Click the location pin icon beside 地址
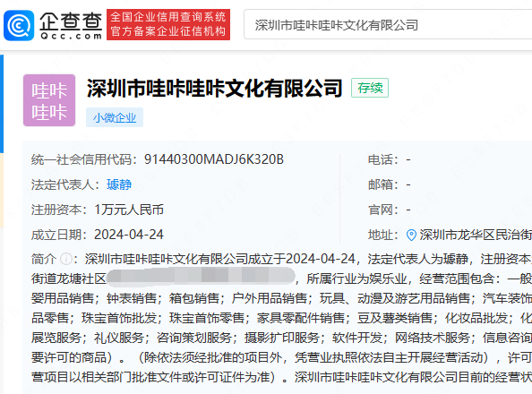 click(x=411, y=235)
